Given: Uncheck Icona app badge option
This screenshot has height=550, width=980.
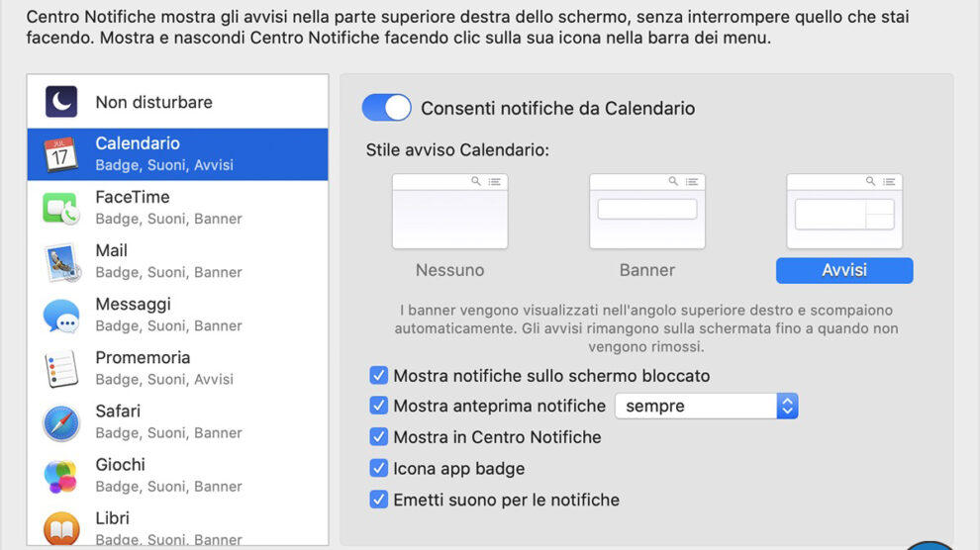Looking at the screenshot, I should coord(378,469).
